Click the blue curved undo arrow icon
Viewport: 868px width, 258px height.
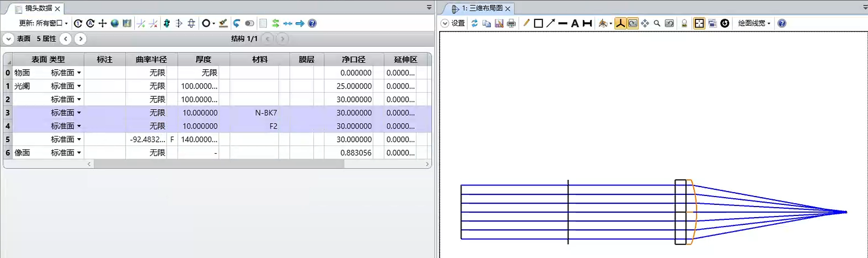pos(237,23)
